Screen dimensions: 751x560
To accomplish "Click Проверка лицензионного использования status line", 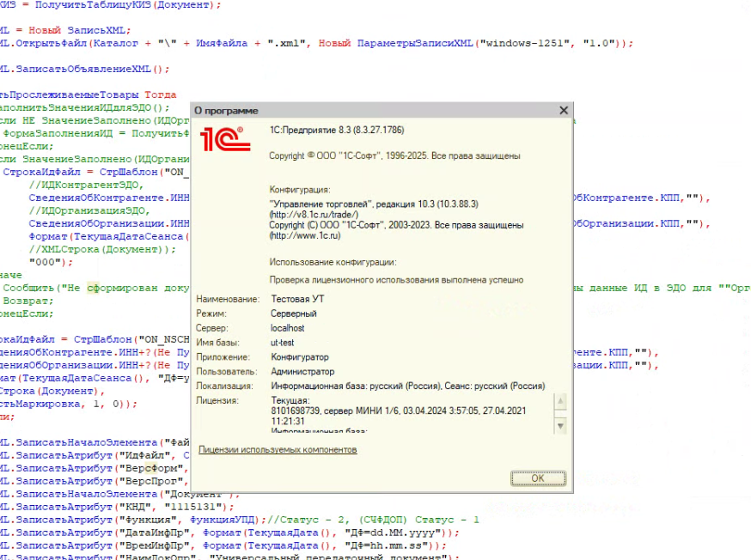I will point(396,280).
